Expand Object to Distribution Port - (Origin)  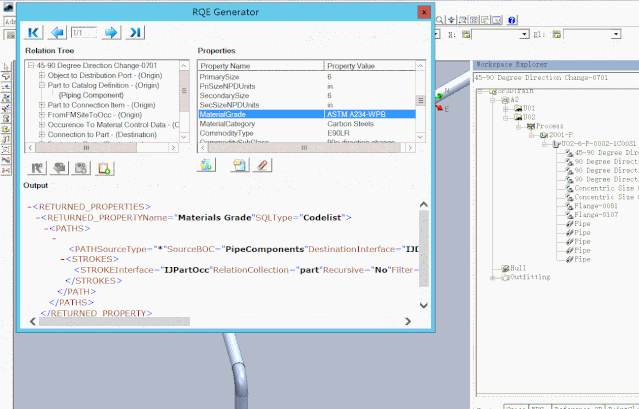coord(42,75)
